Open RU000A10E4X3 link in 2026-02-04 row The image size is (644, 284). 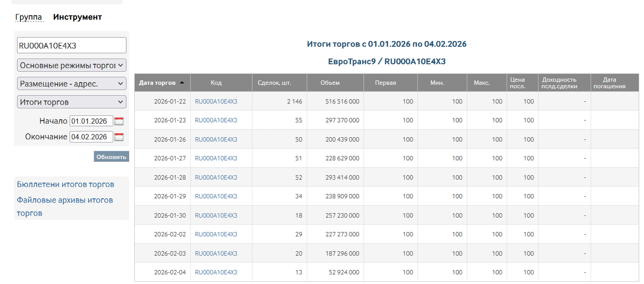coord(216,272)
